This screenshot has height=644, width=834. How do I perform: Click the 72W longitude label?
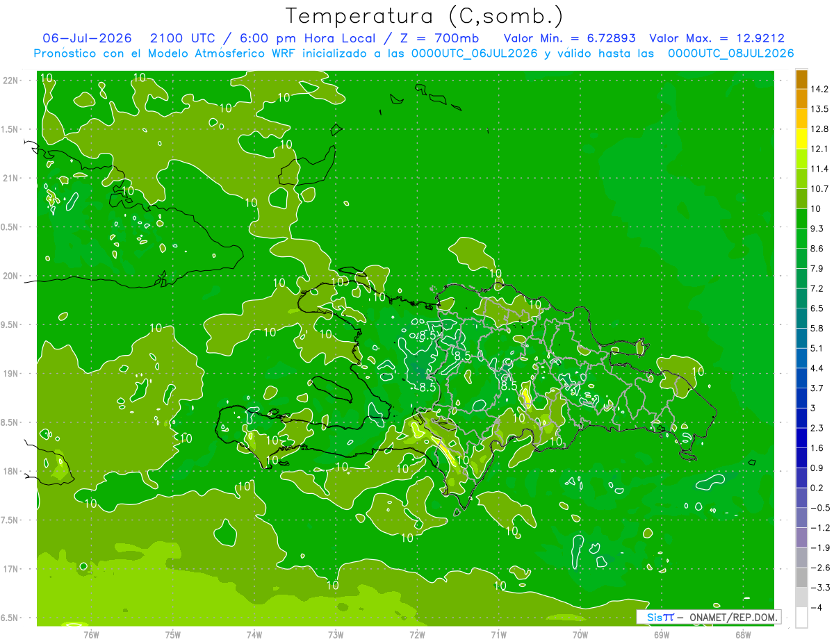pyautogui.click(x=417, y=634)
